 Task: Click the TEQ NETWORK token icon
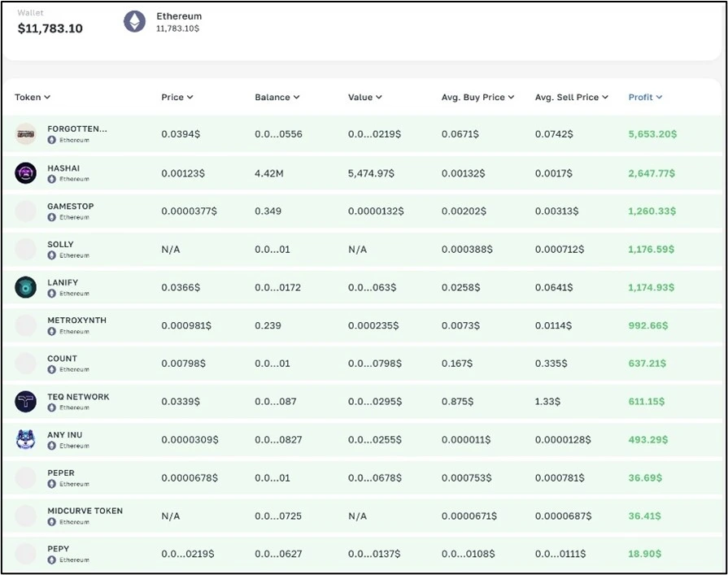(x=25, y=402)
